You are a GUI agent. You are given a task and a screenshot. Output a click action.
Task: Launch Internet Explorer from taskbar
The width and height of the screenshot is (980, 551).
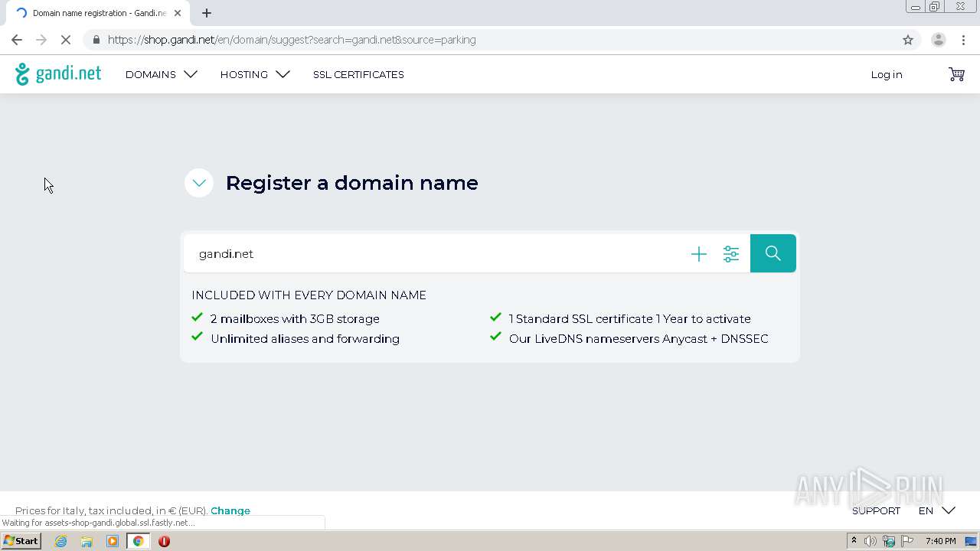[61, 541]
